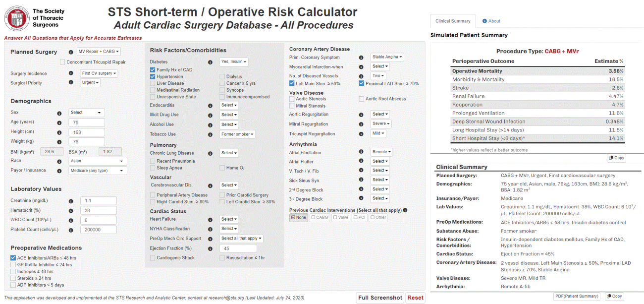Click info icon beside Surgery Incidence
Screen dimensions: 644x304
(x=71, y=73)
